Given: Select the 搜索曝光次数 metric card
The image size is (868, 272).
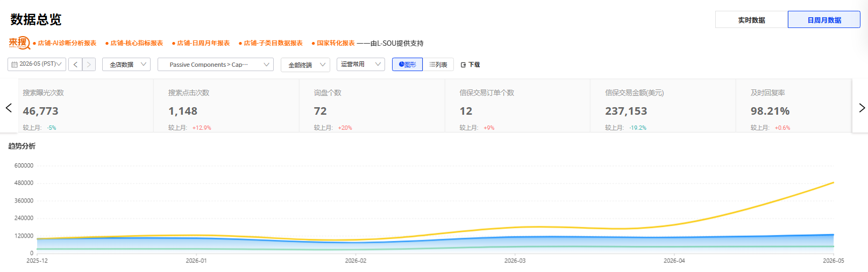Looking at the screenshot, I should point(86,106).
